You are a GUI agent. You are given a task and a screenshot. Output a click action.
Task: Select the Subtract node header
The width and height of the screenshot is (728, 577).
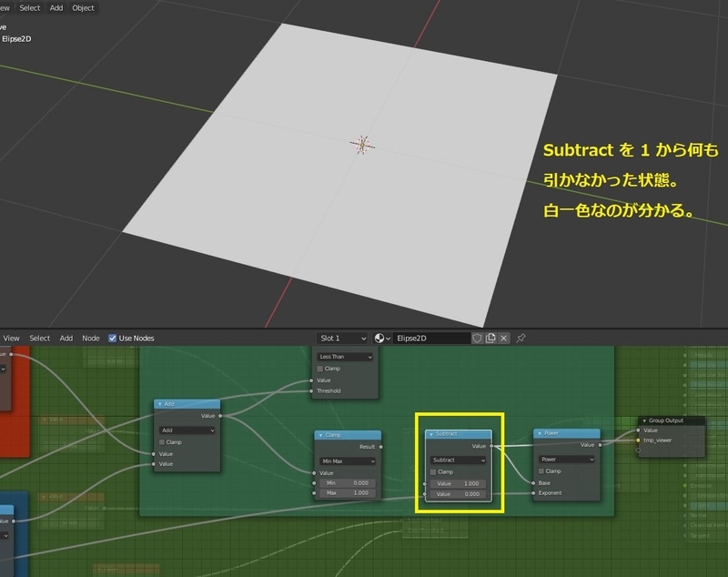click(459, 434)
